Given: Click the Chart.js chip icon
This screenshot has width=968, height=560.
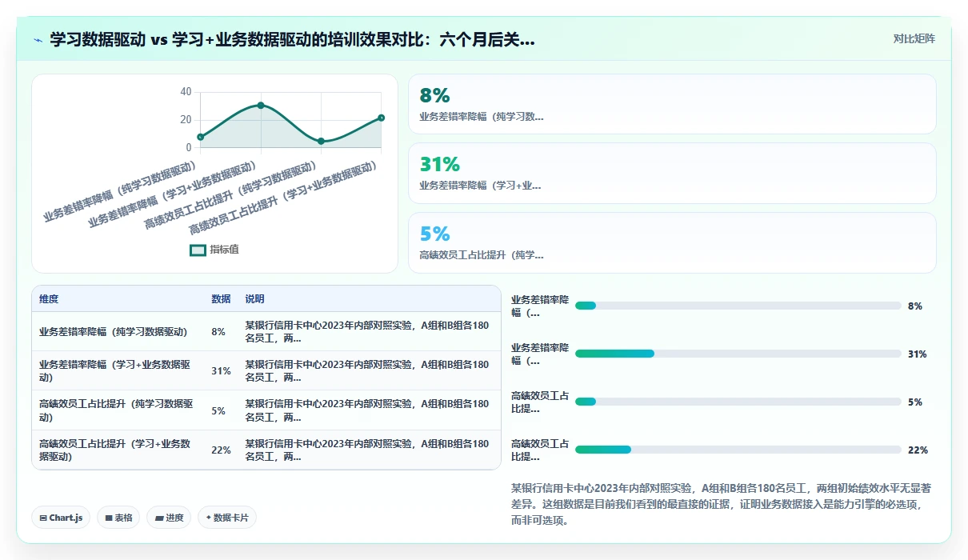Looking at the screenshot, I should click(43, 518).
